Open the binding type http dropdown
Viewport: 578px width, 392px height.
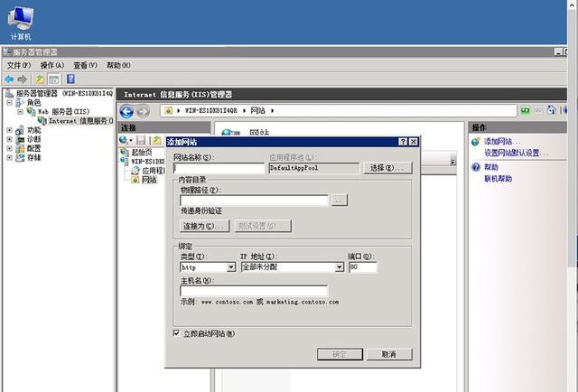point(231,267)
